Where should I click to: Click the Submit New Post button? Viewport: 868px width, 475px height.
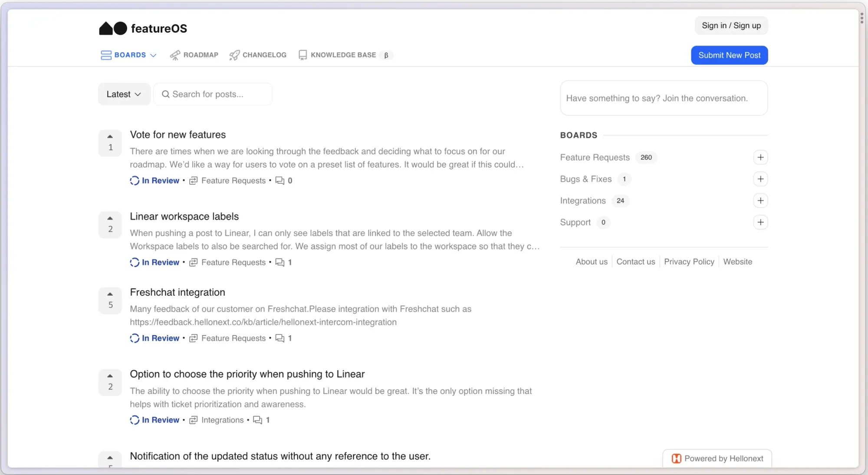[x=729, y=55]
